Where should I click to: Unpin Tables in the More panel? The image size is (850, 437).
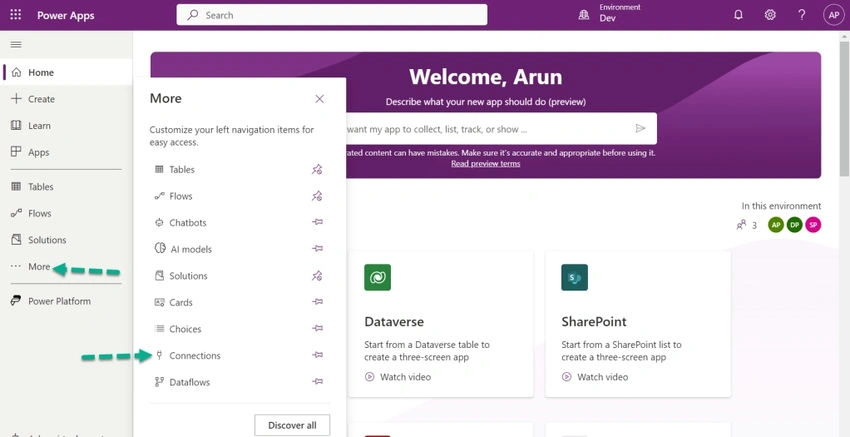point(317,169)
